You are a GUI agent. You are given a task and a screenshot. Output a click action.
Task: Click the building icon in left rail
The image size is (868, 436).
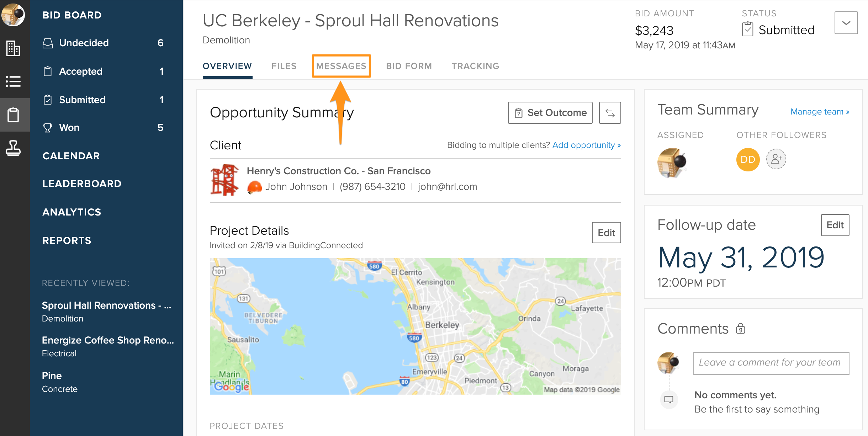point(13,48)
